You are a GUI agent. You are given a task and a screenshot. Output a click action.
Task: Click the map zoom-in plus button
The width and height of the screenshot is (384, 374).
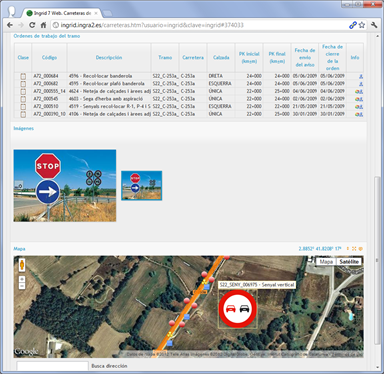[22, 279]
